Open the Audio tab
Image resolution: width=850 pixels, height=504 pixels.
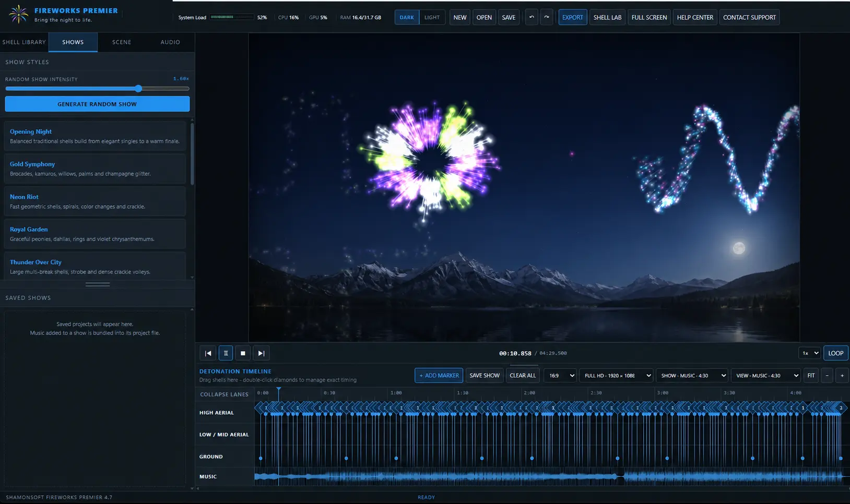tap(170, 42)
